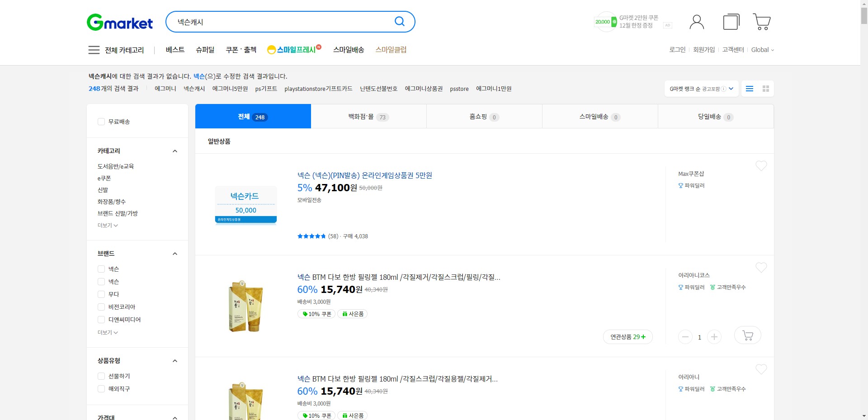Open the 넥슨카드 50,000 product thumbnail
The width and height of the screenshot is (868, 420).
tap(246, 205)
